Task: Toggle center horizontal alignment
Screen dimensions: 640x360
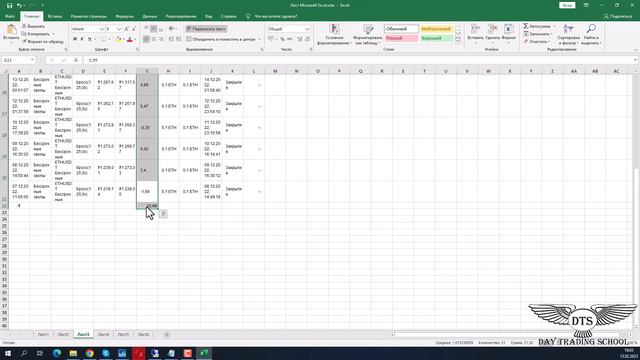Action: click(x=153, y=39)
